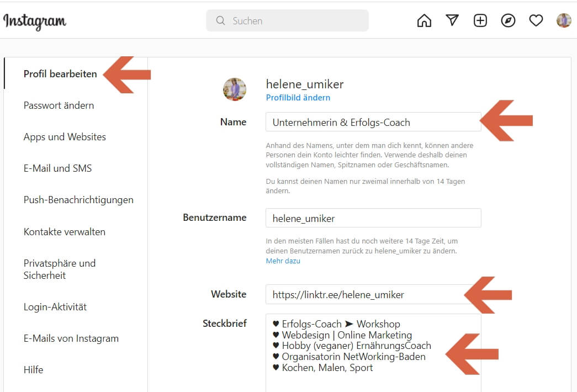577x392 pixels.
Task: Open direct messages paper plane icon
Action: tap(452, 21)
